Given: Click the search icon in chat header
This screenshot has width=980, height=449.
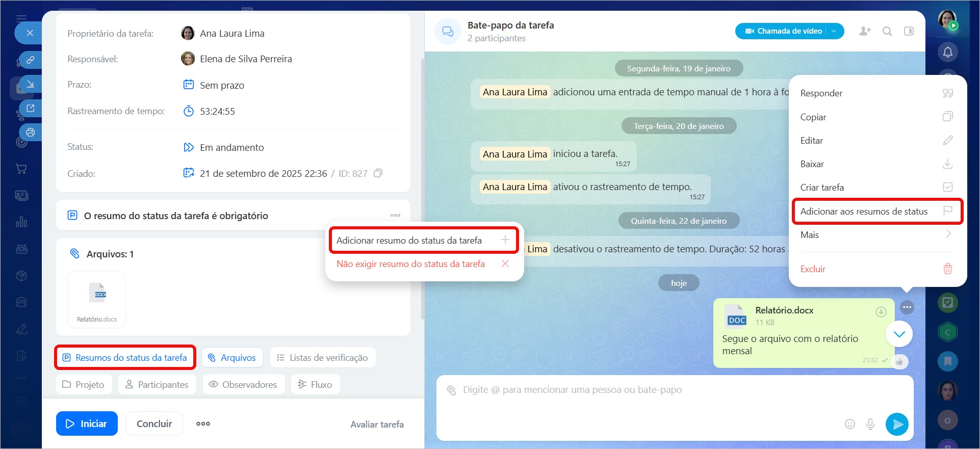Looking at the screenshot, I should (x=887, y=31).
